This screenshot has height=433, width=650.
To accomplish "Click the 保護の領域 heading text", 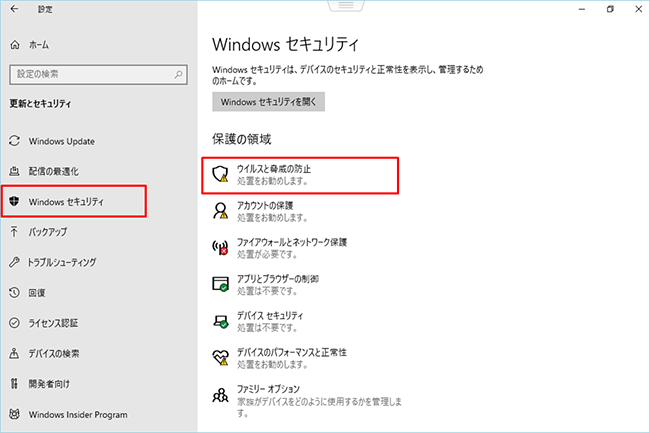I will click(x=241, y=139).
